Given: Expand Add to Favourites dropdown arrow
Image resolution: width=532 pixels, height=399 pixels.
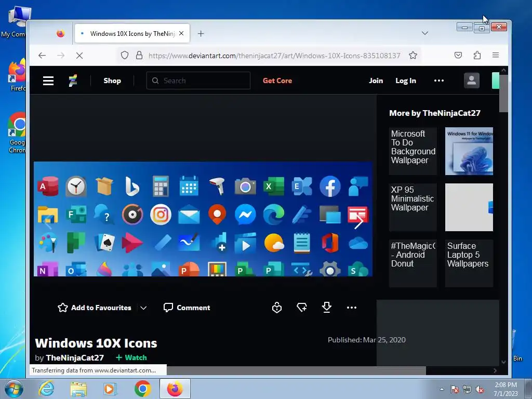Looking at the screenshot, I should (143, 308).
